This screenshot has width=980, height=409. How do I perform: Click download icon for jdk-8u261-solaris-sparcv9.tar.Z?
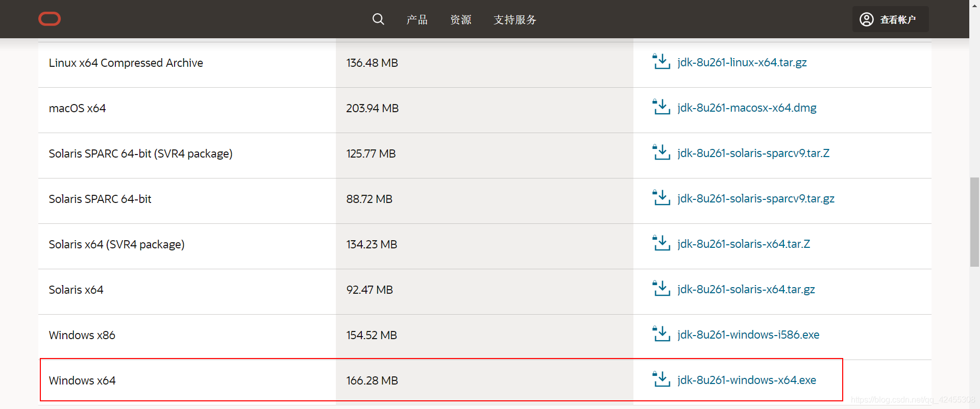[x=661, y=152]
